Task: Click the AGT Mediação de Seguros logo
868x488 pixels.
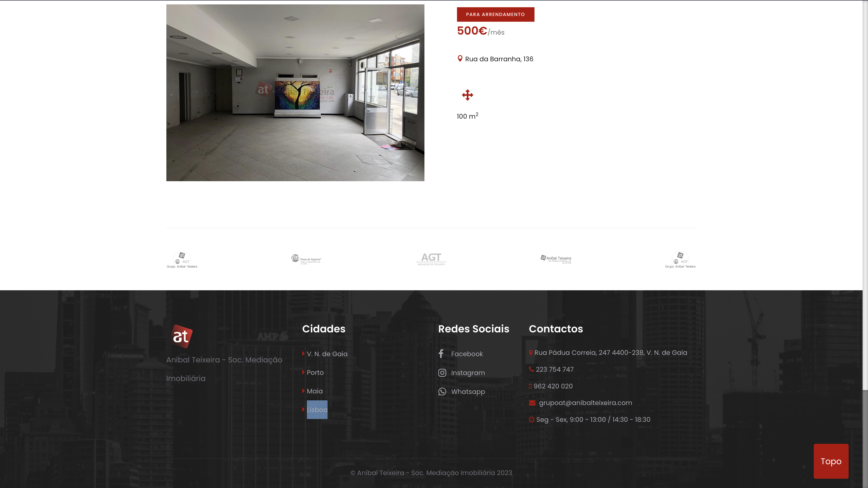Action: 431,259
